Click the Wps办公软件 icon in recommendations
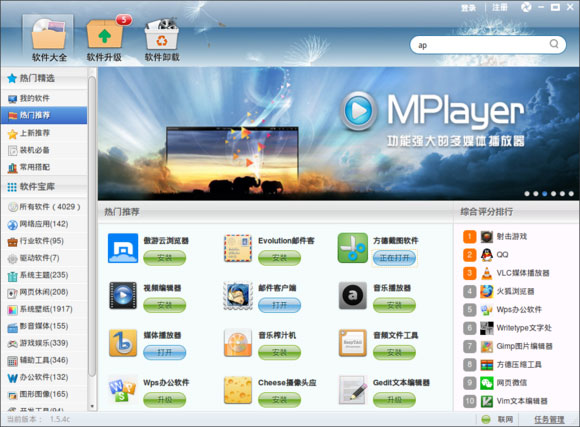 pos(123,390)
